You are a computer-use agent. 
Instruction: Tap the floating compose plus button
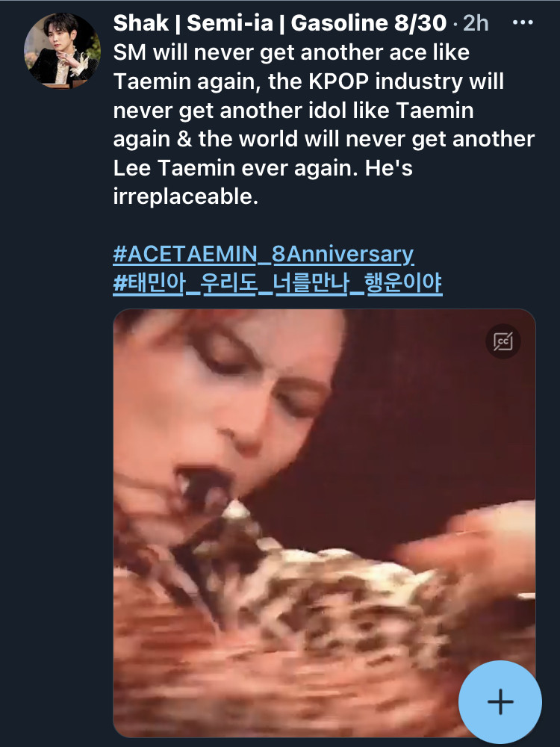(x=500, y=701)
